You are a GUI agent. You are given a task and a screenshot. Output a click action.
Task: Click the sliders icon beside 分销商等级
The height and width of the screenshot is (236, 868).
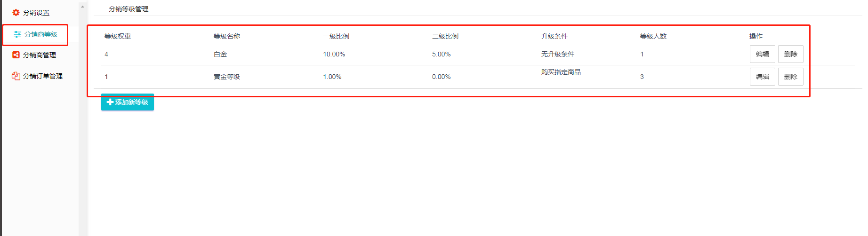pos(17,34)
